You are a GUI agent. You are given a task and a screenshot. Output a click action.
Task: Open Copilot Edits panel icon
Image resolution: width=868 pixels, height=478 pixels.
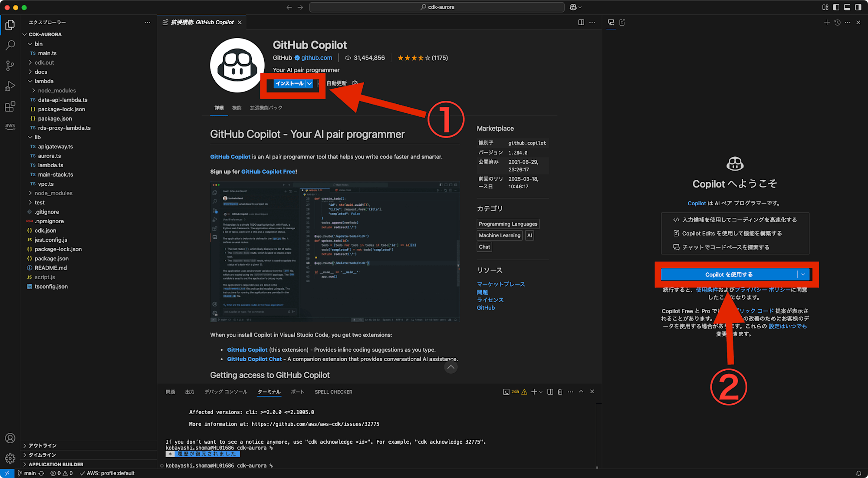click(622, 22)
